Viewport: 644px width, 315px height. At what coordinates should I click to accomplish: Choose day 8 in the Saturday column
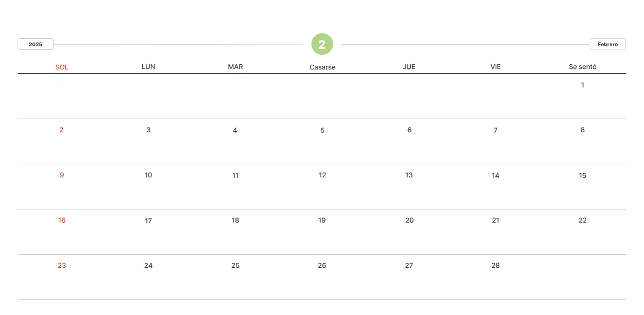583,130
